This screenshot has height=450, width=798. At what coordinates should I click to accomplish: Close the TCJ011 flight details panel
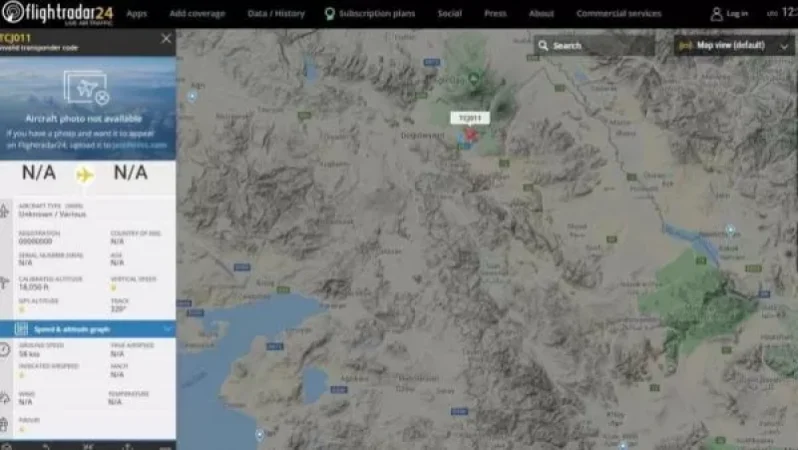tap(166, 38)
